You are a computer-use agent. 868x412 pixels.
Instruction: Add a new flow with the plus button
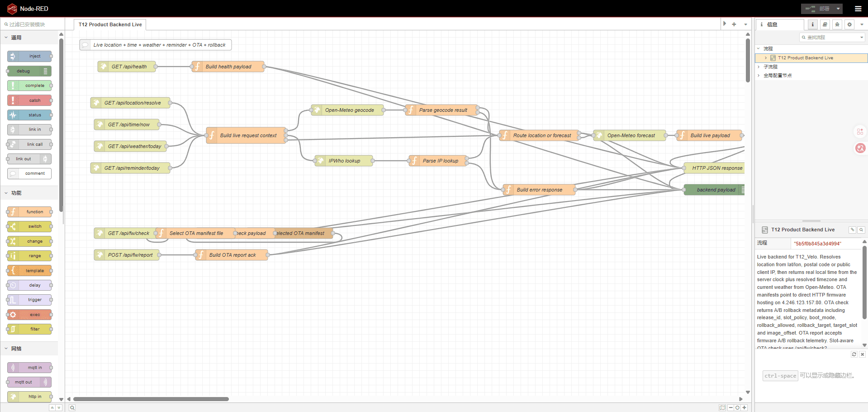coord(734,24)
